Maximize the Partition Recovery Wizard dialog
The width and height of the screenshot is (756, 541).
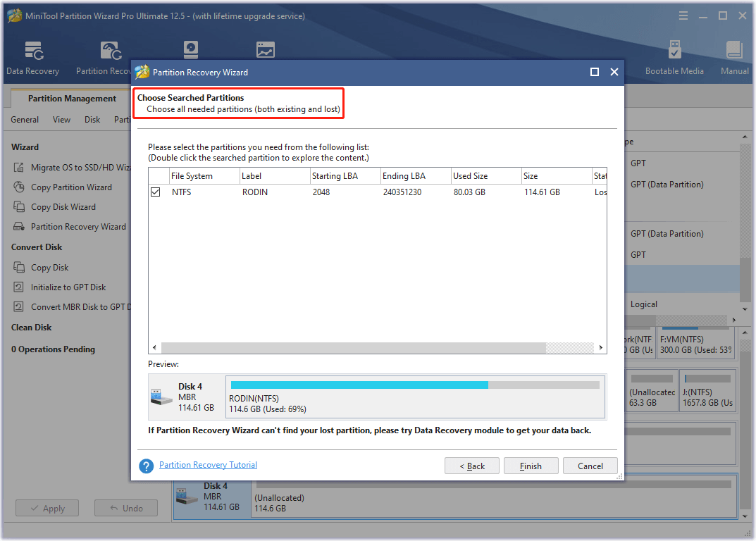click(595, 72)
